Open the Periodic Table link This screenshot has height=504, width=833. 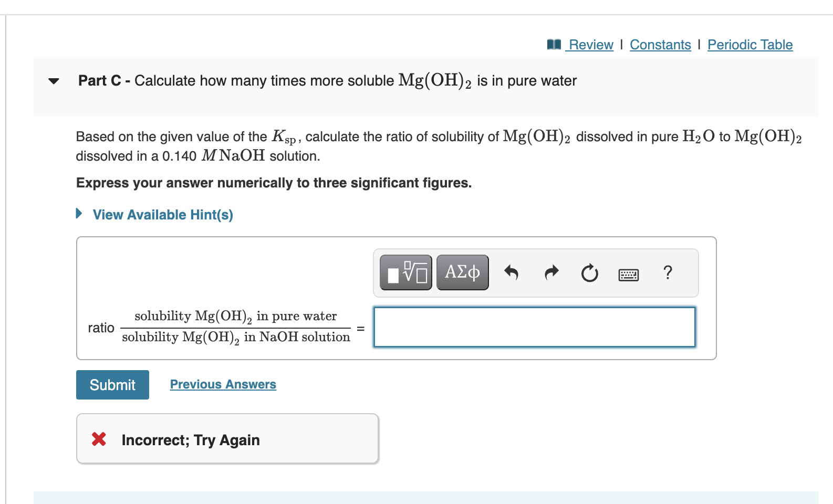tap(750, 45)
